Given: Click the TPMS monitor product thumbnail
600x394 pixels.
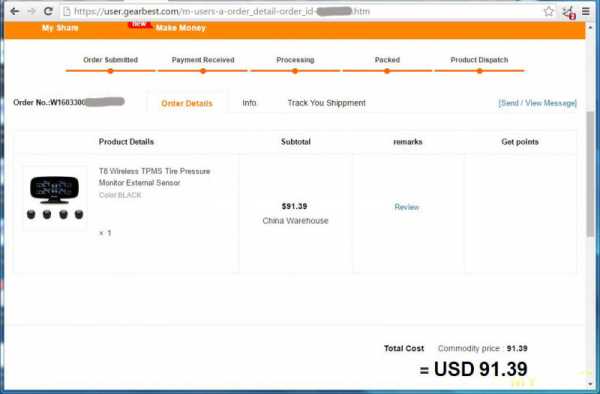Looking at the screenshot, I should [55, 198].
